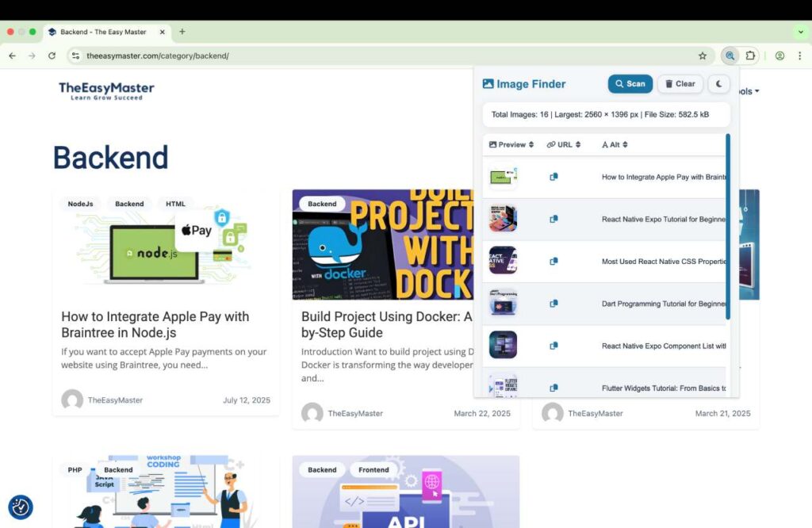This screenshot has width=812, height=528.
Task: Bookmark this page with the star icon
Action: click(x=702, y=56)
